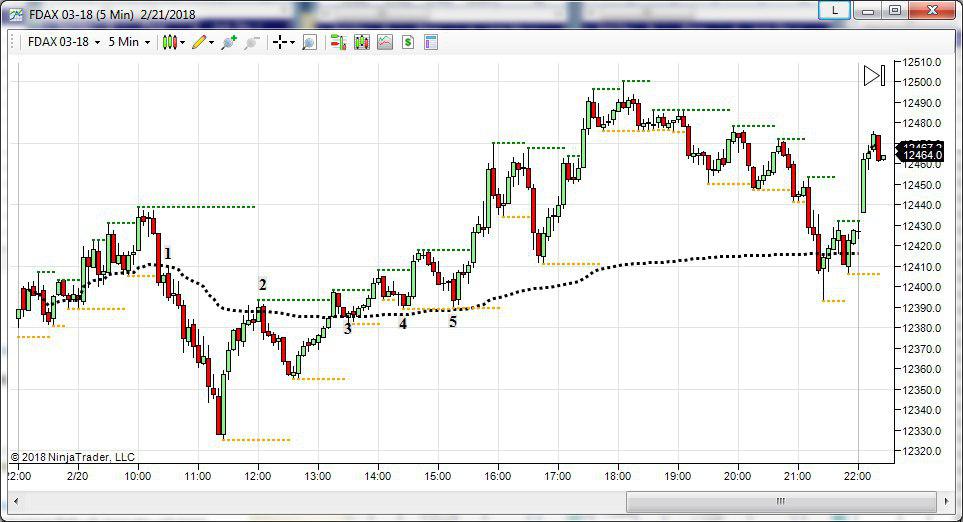Click the 10:00 time axis label
This screenshot has height=522, width=963.
pos(138,476)
